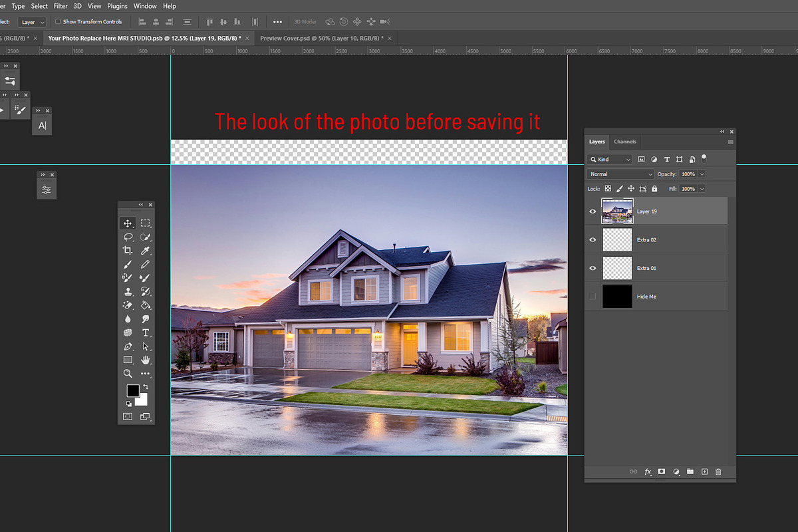The height and width of the screenshot is (532, 798).
Task: Toggle lock image pixels brush icon
Action: 619,189
